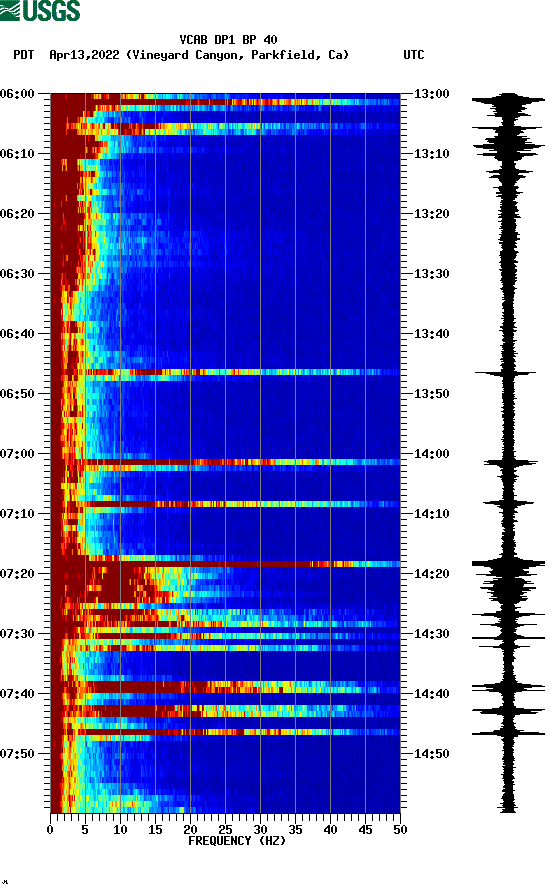The image size is (552, 893).
Task: Click the "13:50" UTC time label
Action: (431, 394)
